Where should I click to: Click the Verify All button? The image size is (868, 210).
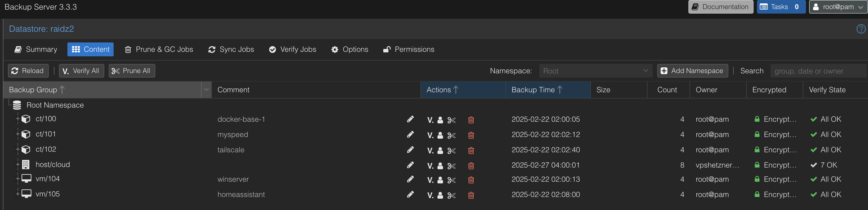click(81, 71)
